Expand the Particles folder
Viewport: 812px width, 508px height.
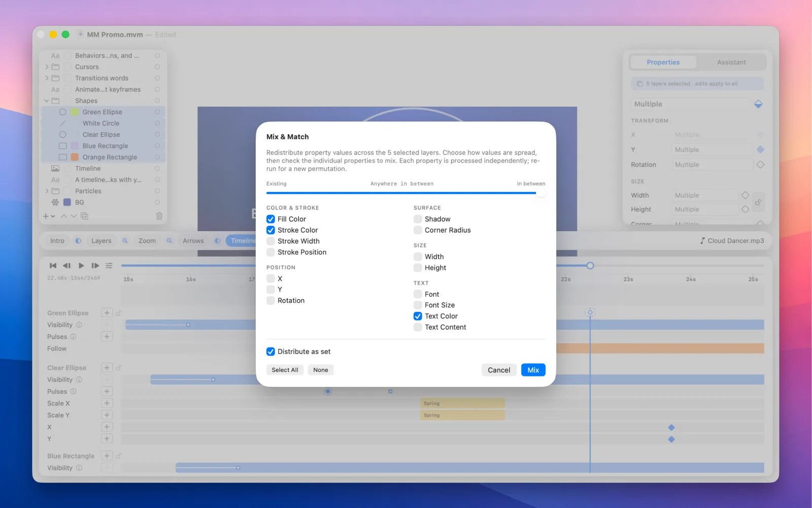coord(47,191)
